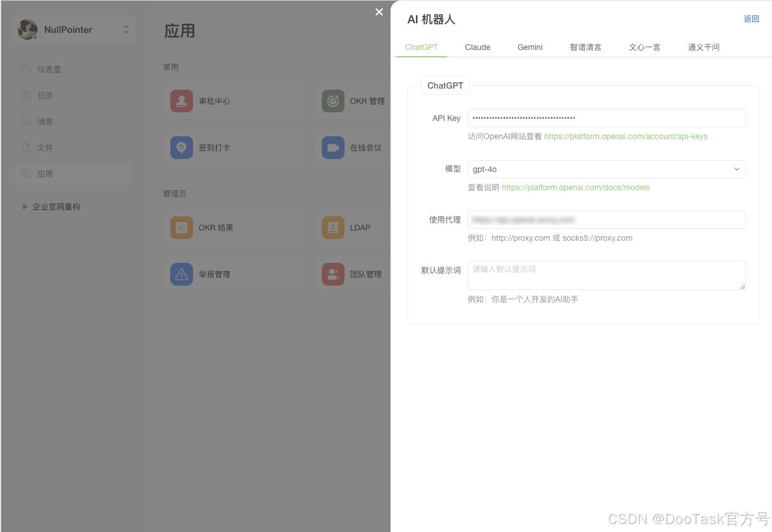Click the ChatGPT section legend label

(x=445, y=85)
